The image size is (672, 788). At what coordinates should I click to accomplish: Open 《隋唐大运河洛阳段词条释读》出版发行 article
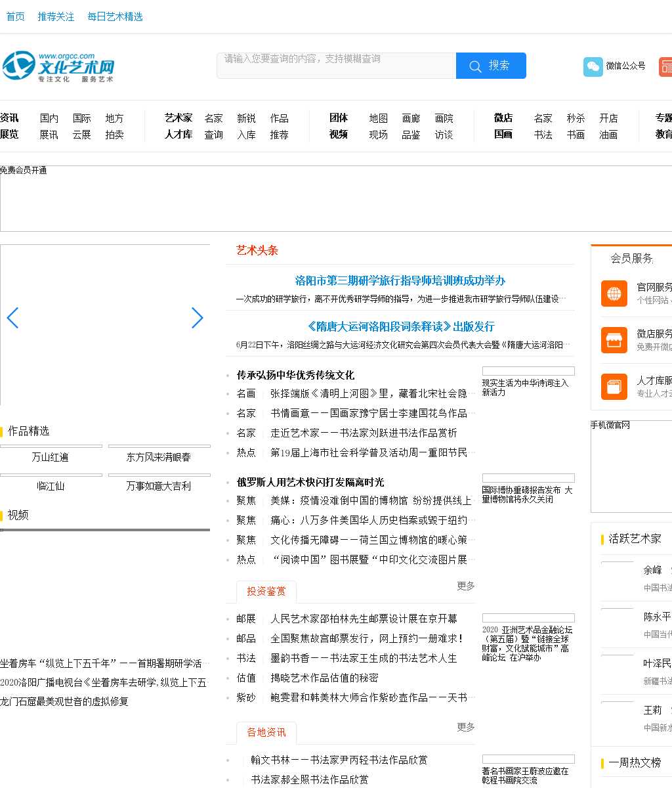click(400, 326)
